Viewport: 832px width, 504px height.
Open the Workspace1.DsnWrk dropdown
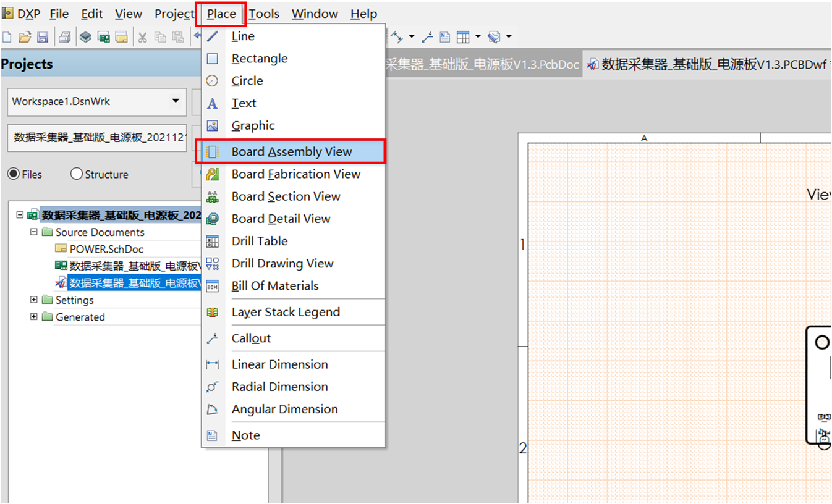[x=176, y=101]
